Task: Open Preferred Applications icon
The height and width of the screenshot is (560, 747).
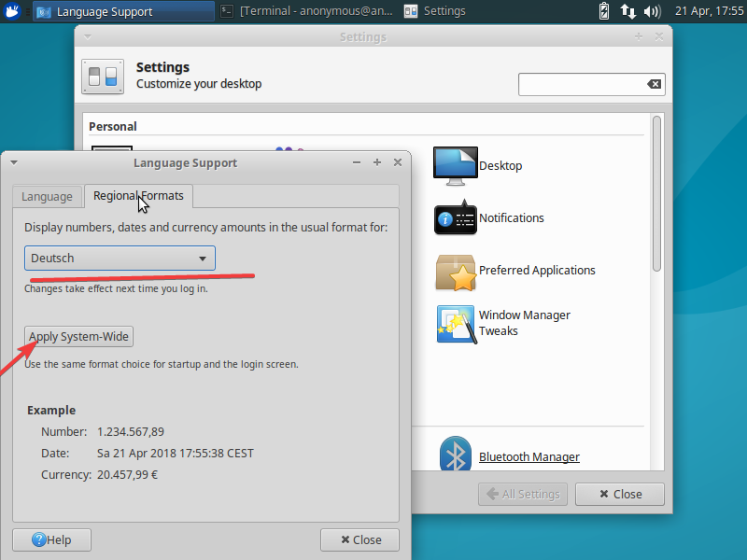Action: point(456,271)
